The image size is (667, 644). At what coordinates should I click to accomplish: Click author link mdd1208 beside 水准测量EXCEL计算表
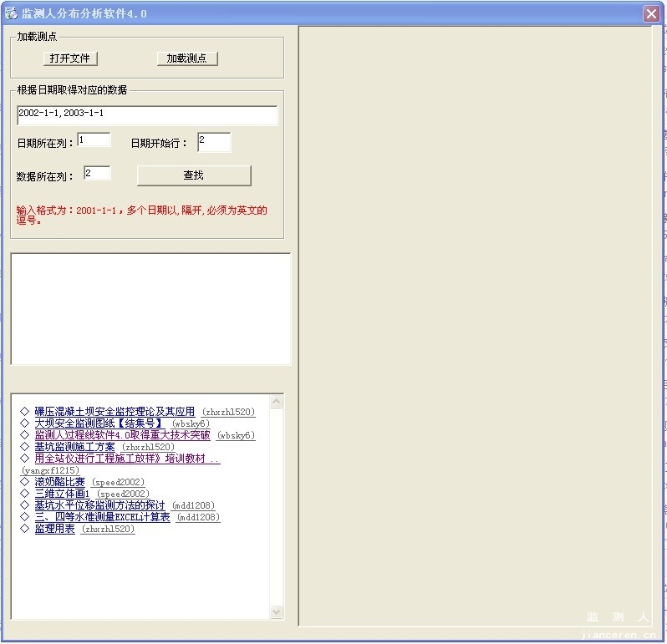[x=198, y=517]
